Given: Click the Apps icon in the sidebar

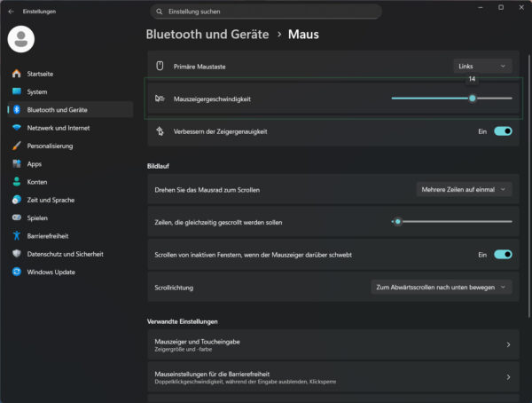Looking at the screenshot, I should coord(16,163).
